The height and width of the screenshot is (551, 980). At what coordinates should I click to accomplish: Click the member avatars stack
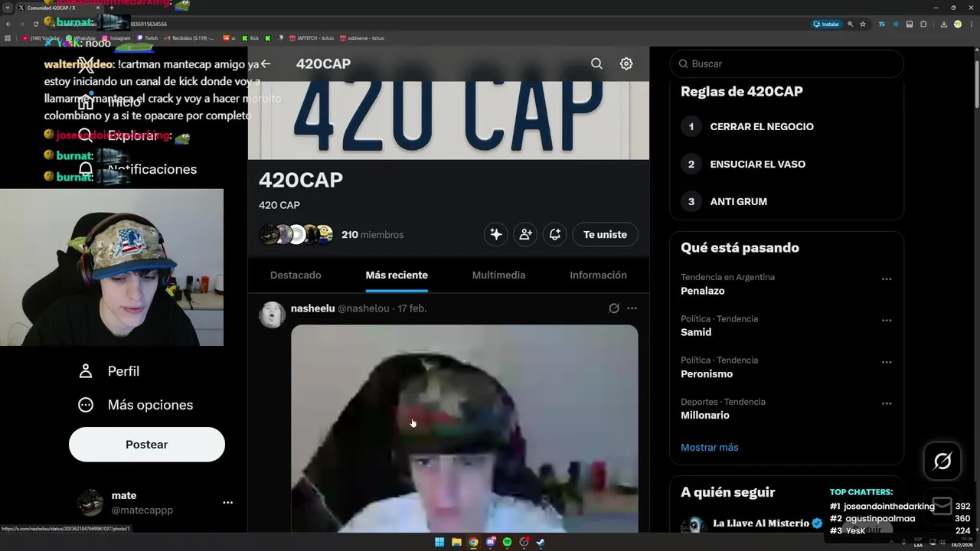[296, 235]
